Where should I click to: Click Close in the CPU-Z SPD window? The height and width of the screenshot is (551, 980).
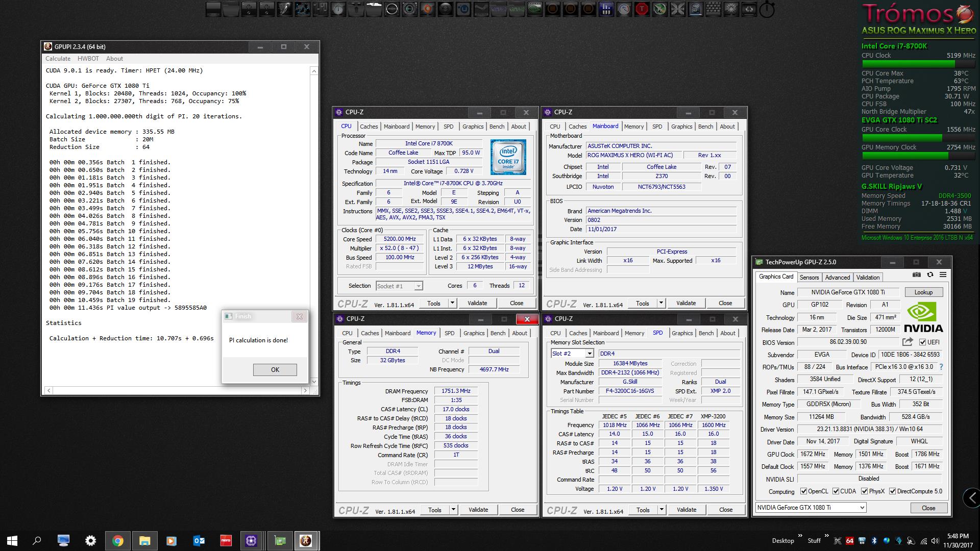725,510
